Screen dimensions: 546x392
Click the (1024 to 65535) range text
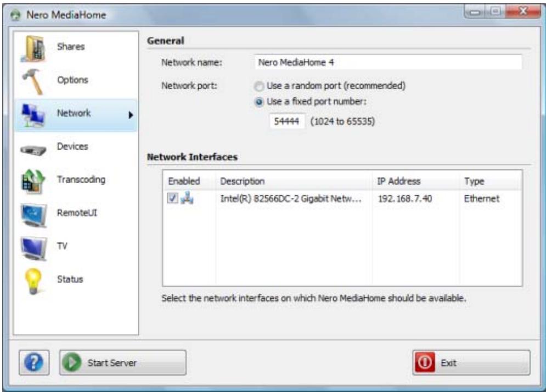[342, 121]
